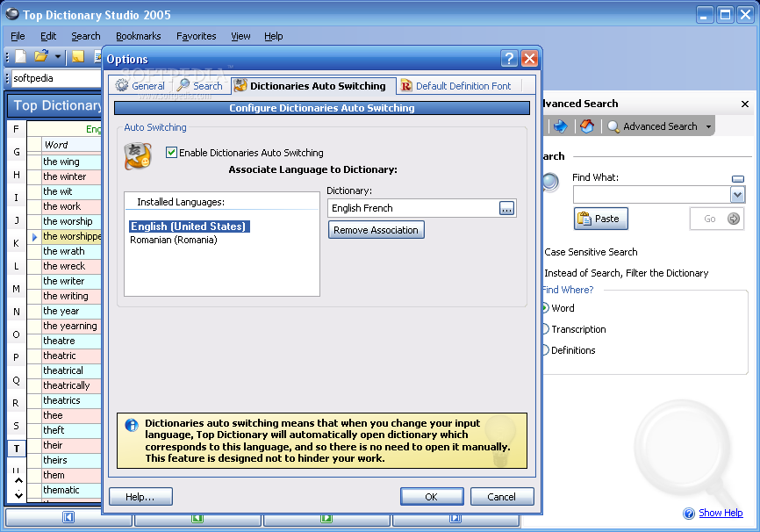The image size is (760, 532).
Task: Switch to the Search tab in Options
Action: point(200,86)
